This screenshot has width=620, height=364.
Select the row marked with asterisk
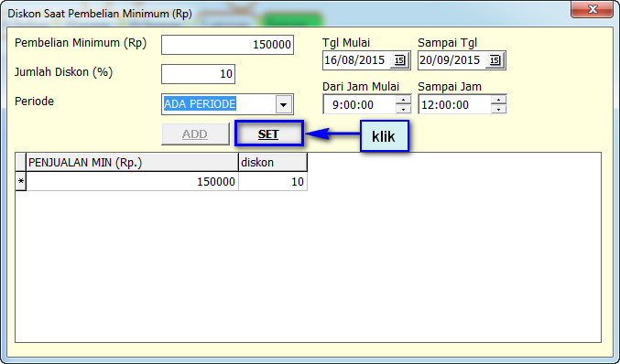[20, 182]
